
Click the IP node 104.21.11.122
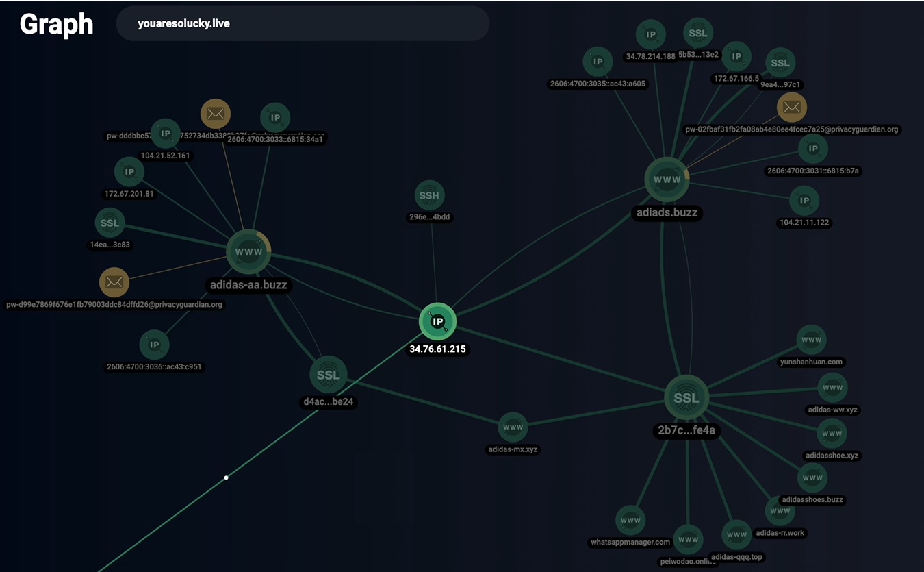pos(804,201)
